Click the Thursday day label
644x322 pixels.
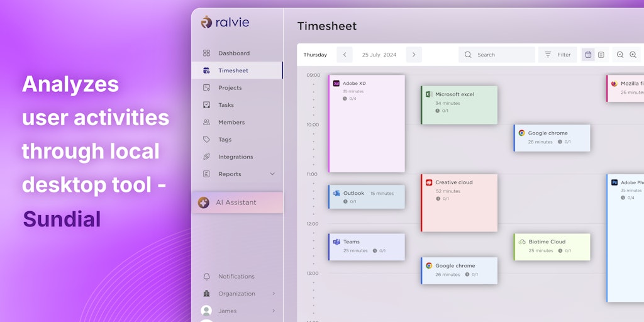(x=315, y=55)
